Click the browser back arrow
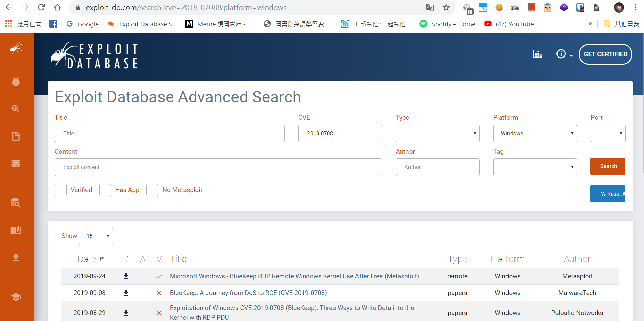644x321 pixels. point(9,7)
